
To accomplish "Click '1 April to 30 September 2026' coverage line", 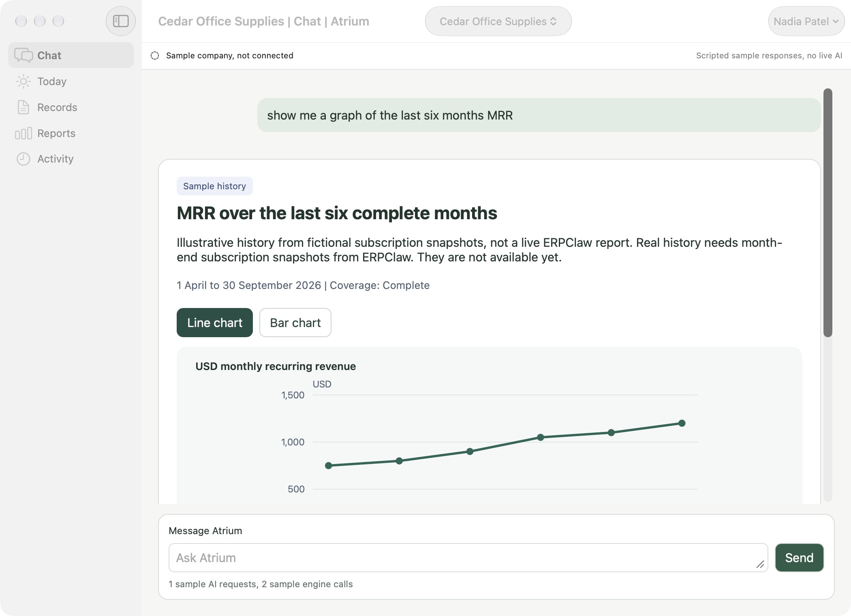I will (303, 285).
